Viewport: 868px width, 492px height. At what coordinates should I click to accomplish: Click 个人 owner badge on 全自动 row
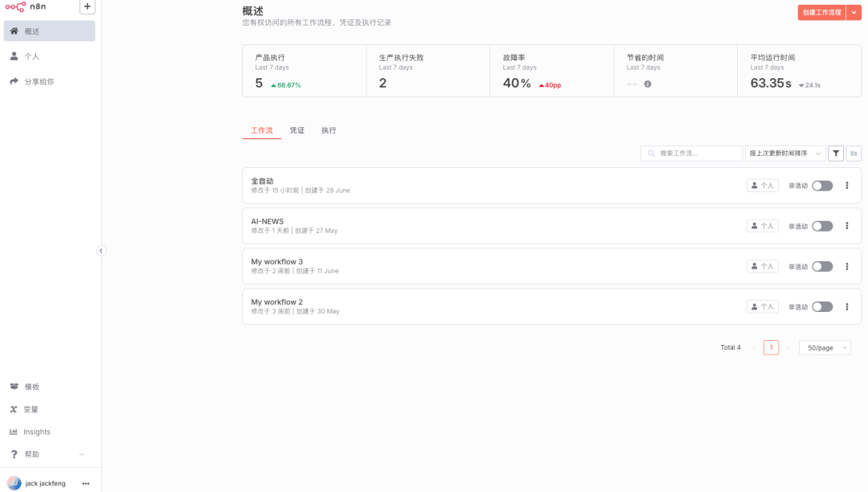pyautogui.click(x=762, y=186)
